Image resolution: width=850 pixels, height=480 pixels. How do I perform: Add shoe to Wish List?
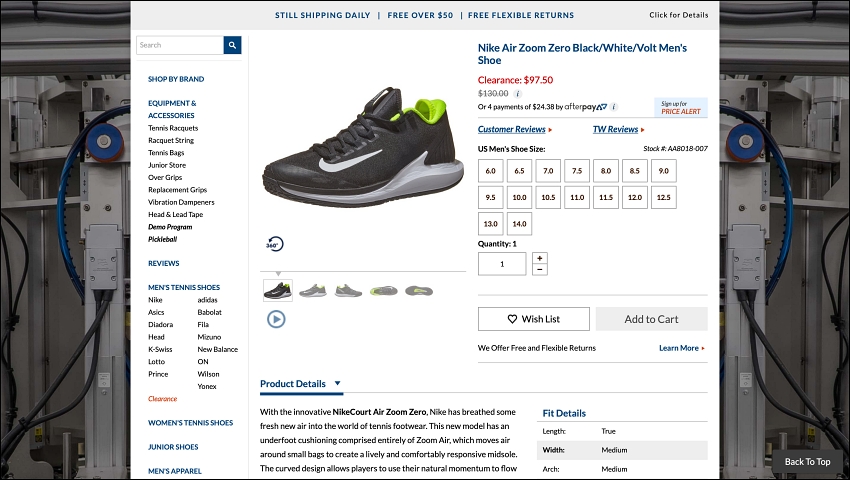pyautogui.click(x=533, y=319)
